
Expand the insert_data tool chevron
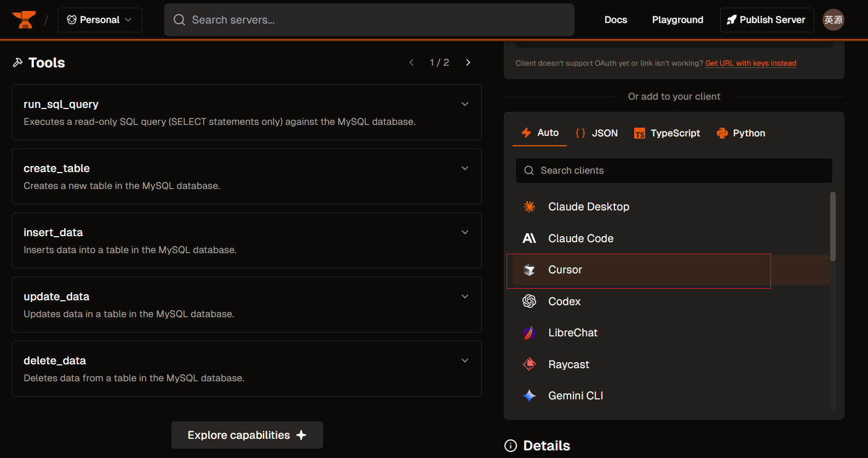[x=465, y=232]
